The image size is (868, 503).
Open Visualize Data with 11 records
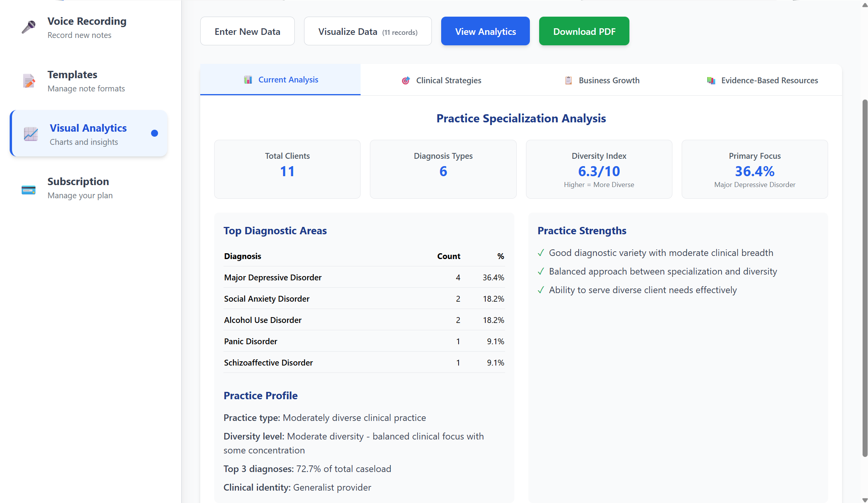[x=367, y=31]
